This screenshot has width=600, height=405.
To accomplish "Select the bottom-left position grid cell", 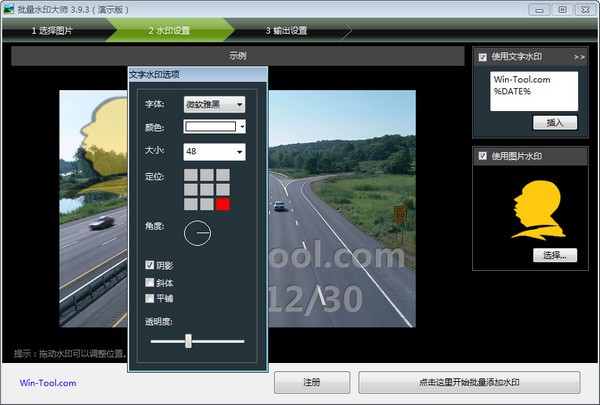I will coord(192,204).
